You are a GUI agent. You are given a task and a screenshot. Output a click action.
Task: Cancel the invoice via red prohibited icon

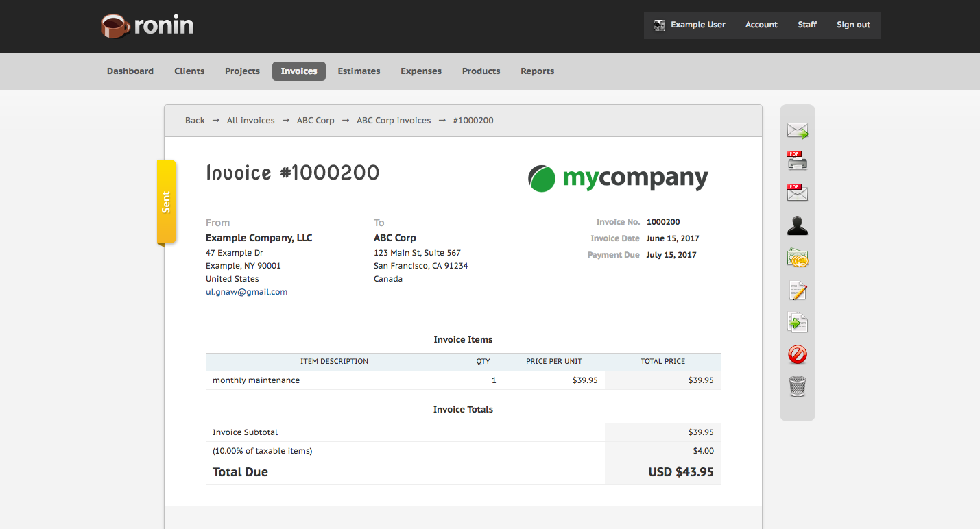point(798,354)
